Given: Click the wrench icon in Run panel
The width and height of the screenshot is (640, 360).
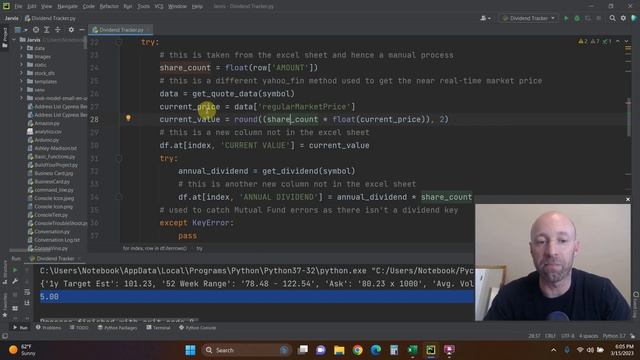Looking at the screenshot, I should (x=15, y=281).
